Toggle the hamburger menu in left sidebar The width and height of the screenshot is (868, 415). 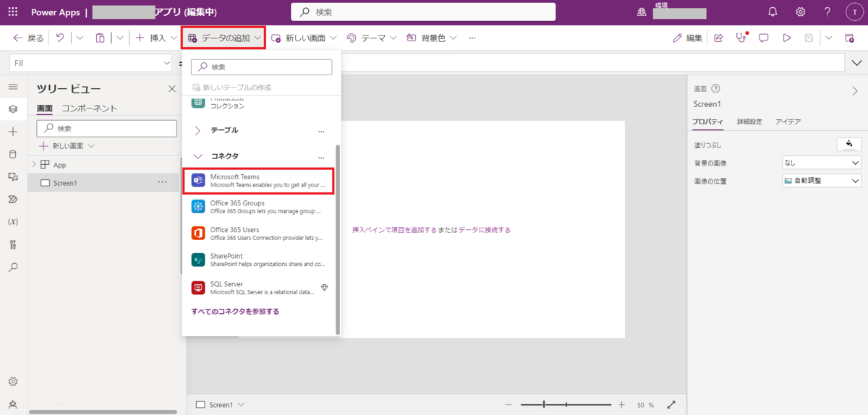tap(12, 87)
